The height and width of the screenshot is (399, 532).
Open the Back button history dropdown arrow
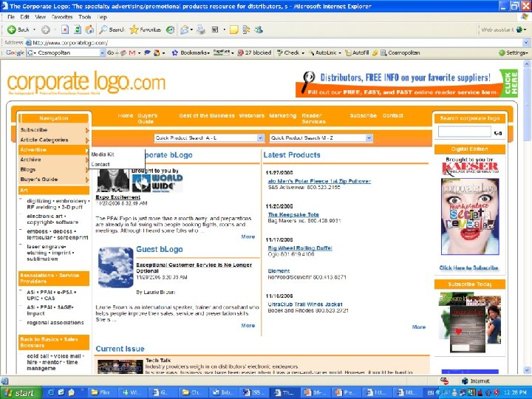pyautogui.click(x=34, y=30)
